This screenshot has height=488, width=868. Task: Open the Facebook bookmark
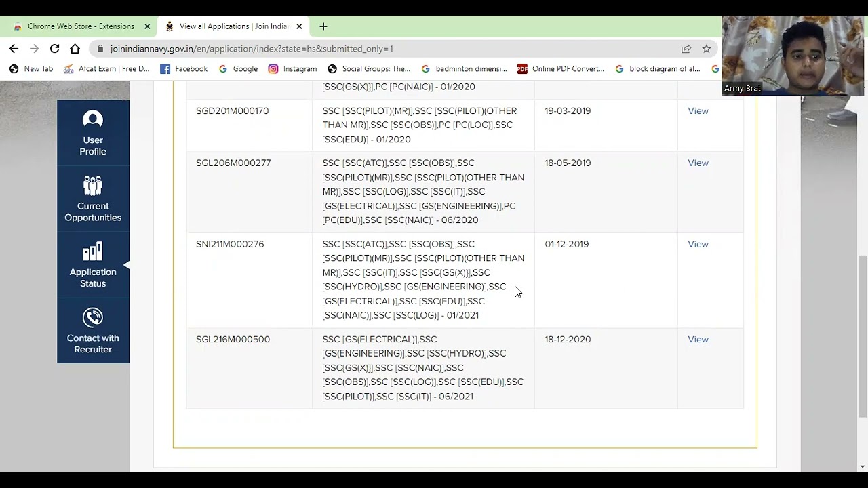coord(184,68)
